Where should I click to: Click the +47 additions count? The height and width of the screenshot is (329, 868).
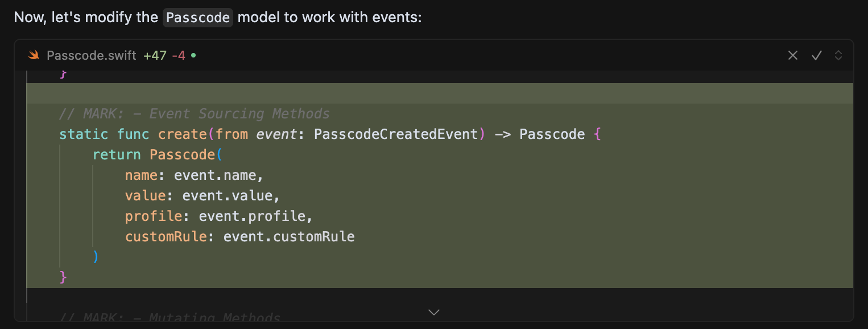point(155,55)
